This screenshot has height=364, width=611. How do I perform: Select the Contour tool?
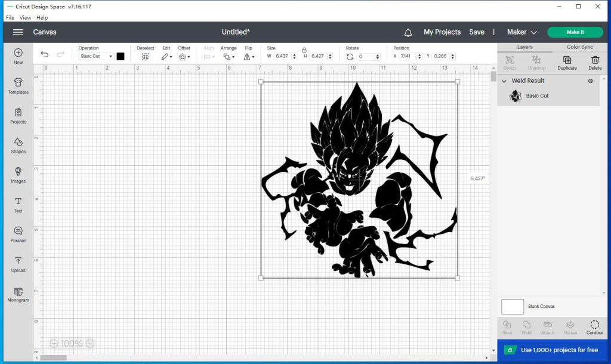coord(594,326)
